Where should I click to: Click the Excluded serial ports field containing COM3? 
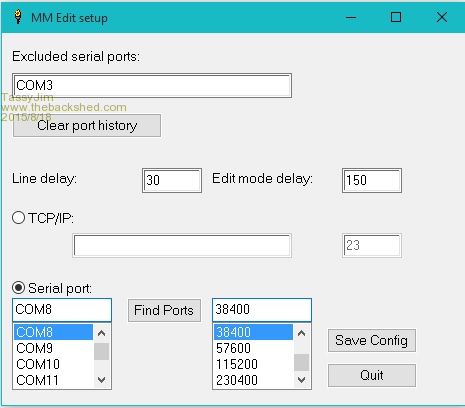point(152,86)
